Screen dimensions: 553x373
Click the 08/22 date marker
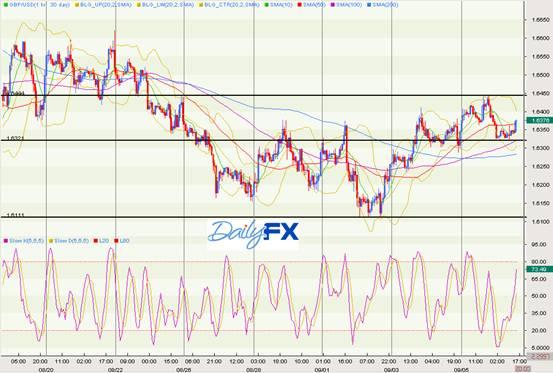(x=116, y=369)
